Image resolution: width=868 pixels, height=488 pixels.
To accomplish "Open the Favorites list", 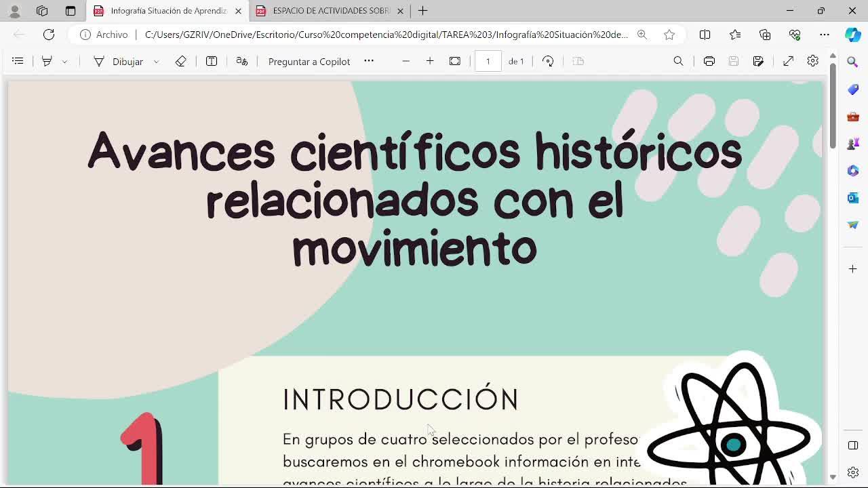I will (735, 35).
